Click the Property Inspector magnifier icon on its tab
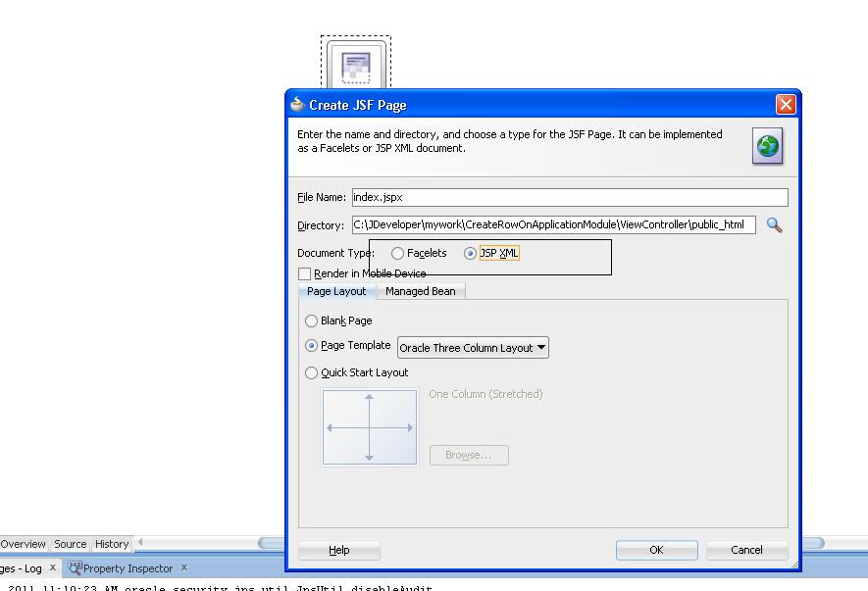 tap(74, 567)
